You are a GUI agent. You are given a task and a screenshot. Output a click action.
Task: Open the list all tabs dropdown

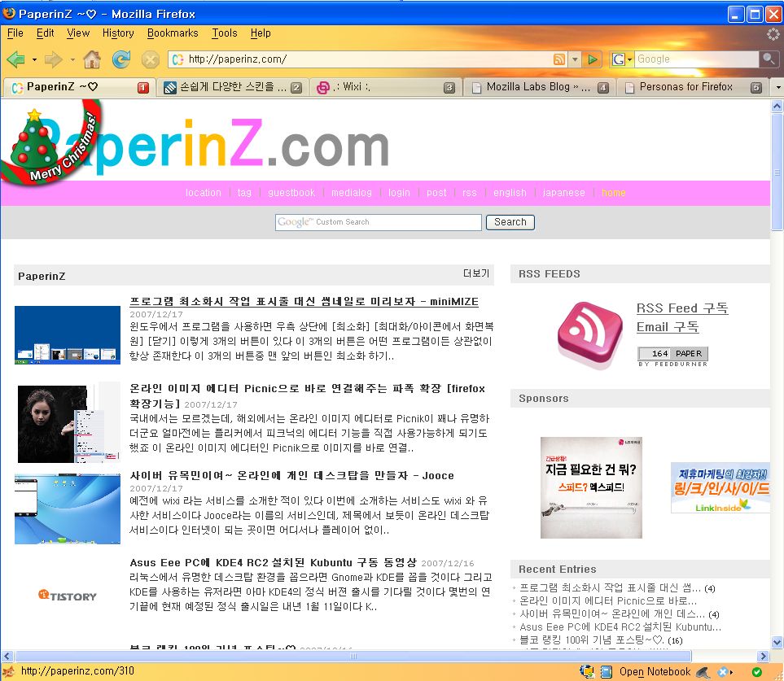[777, 87]
